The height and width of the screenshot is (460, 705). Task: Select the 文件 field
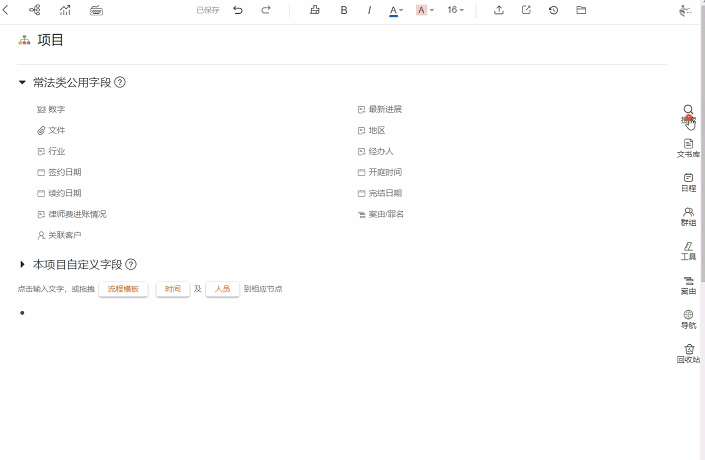pos(51,130)
